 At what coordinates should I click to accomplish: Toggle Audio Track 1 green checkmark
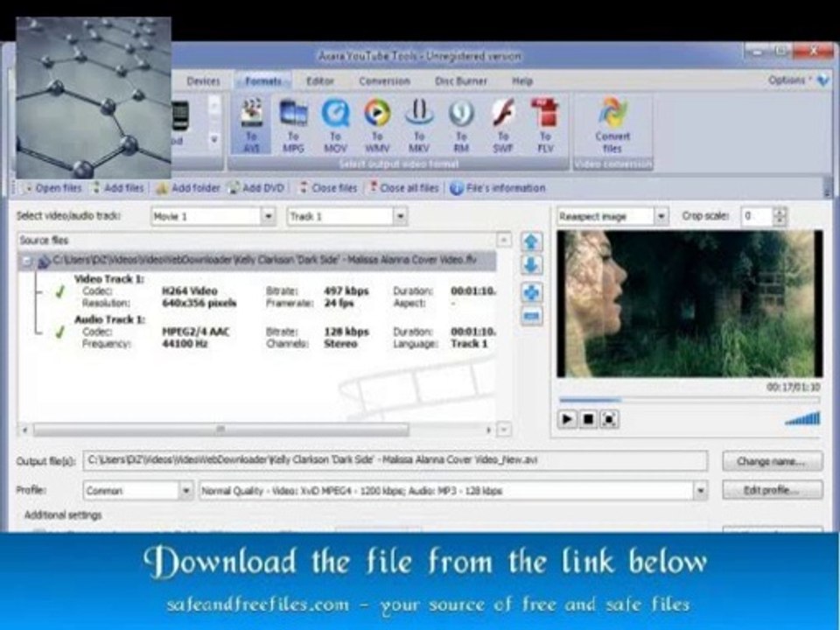pyautogui.click(x=60, y=332)
